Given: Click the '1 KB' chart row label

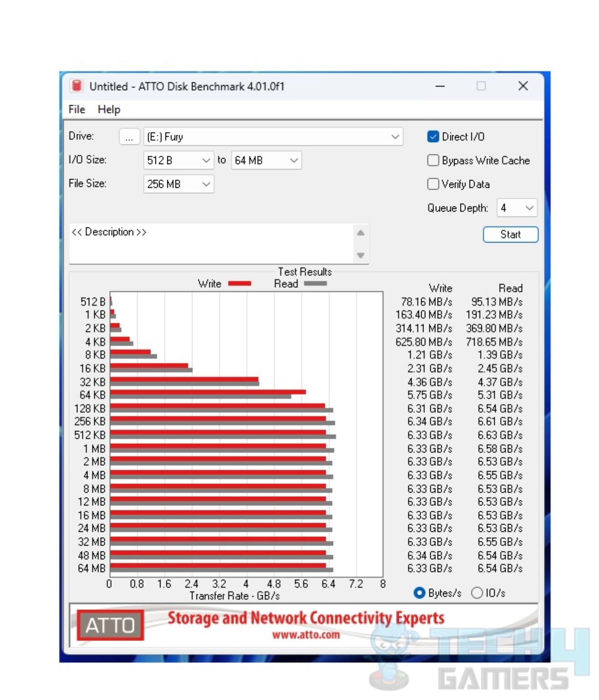Looking at the screenshot, I should tap(95, 315).
